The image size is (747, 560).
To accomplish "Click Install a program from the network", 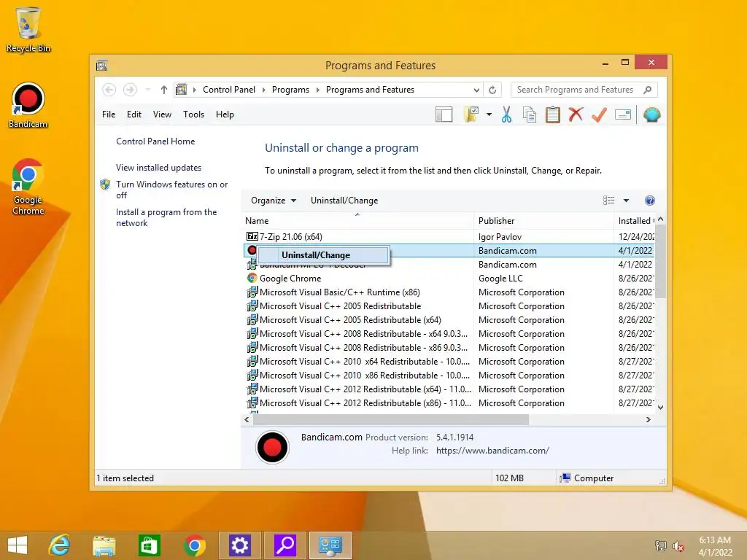I will click(x=166, y=217).
